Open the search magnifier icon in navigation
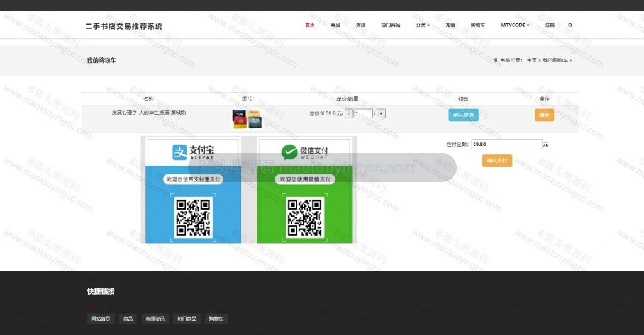This screenshot has height=335, width=644. (570, 25)
